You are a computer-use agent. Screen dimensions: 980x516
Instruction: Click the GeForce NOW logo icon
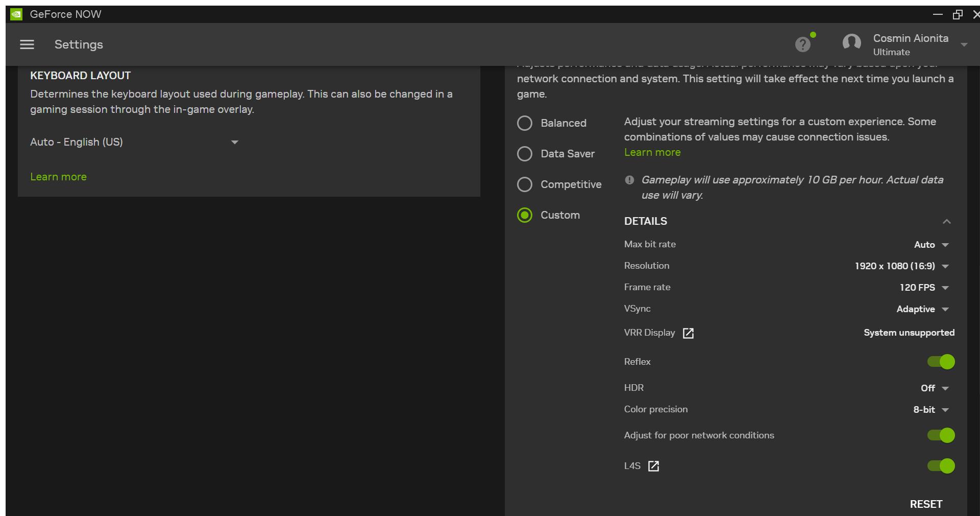(16, 14)
